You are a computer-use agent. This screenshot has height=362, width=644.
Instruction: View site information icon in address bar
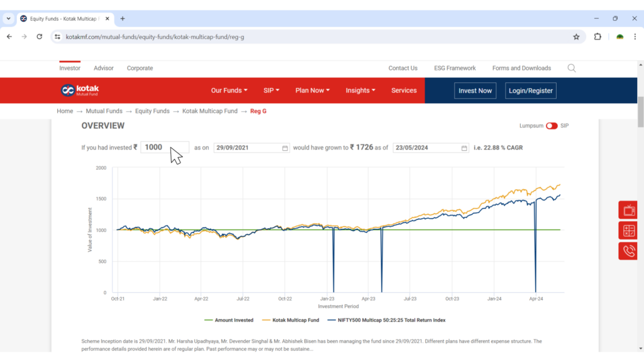click(x=57, y=37)
